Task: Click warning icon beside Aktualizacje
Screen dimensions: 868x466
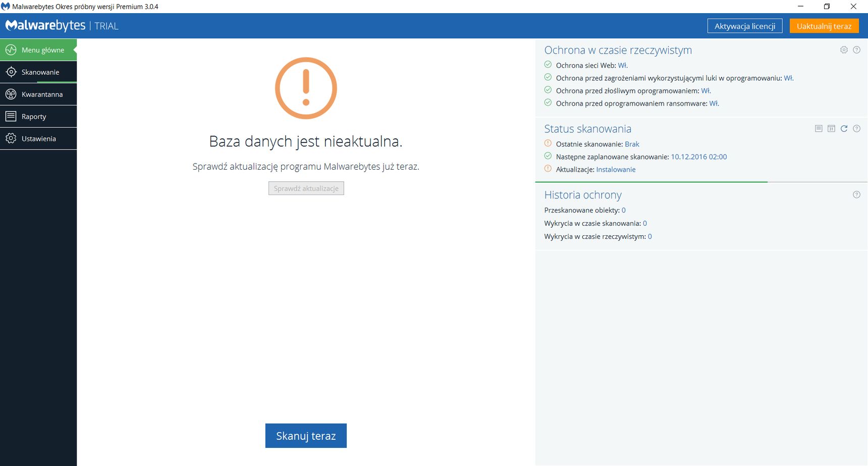Action: coord(548,169)
